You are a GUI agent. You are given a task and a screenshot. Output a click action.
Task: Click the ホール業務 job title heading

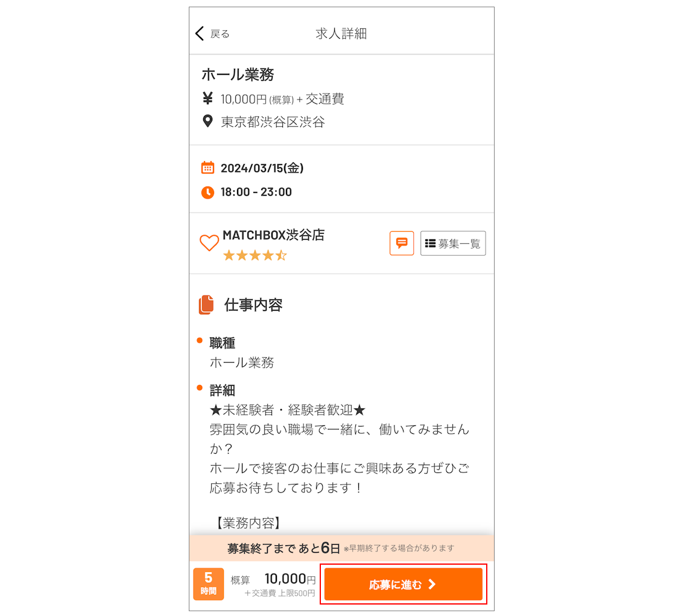point(238,74)
